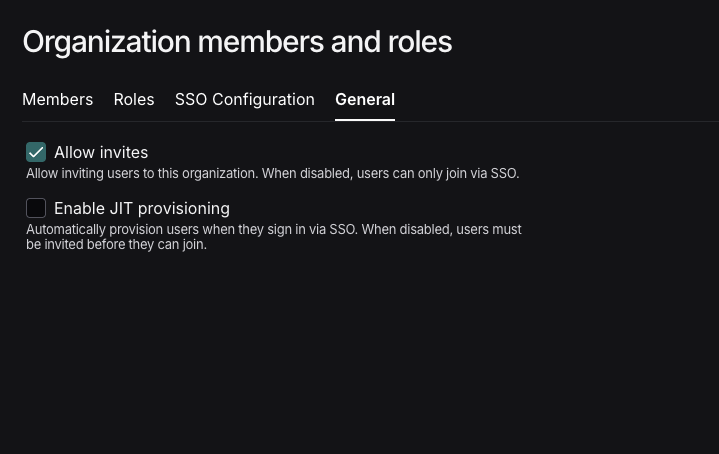
Task: Uncheck the Allow invites checkbox
Action: [x=36, y=152]
